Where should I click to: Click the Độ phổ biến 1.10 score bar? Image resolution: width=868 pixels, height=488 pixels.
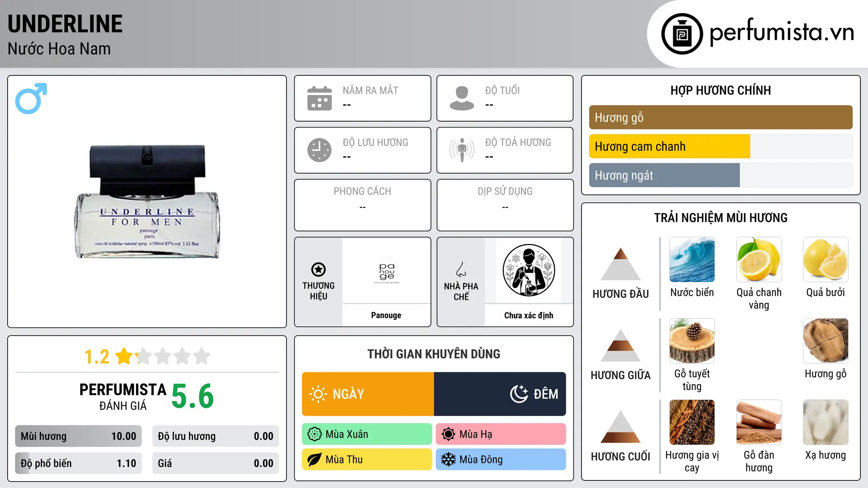(78, 463)
